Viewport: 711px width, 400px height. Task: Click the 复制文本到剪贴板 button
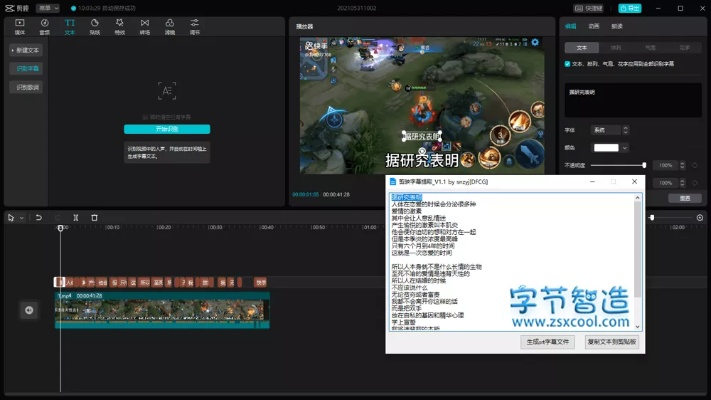(x=611, y=341)
